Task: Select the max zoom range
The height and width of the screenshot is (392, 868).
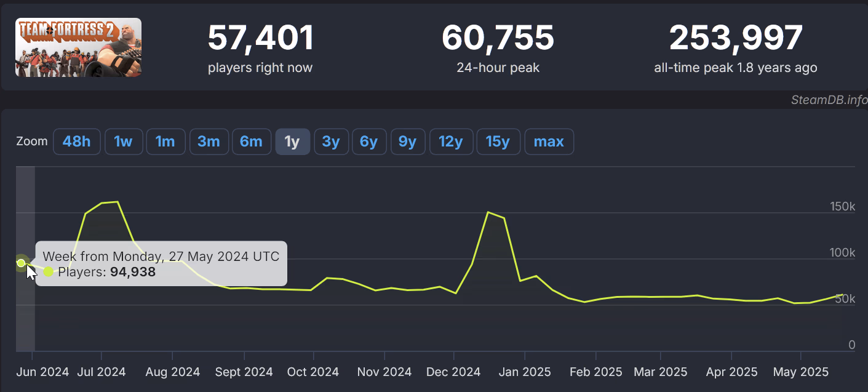Action: (549, 142)
